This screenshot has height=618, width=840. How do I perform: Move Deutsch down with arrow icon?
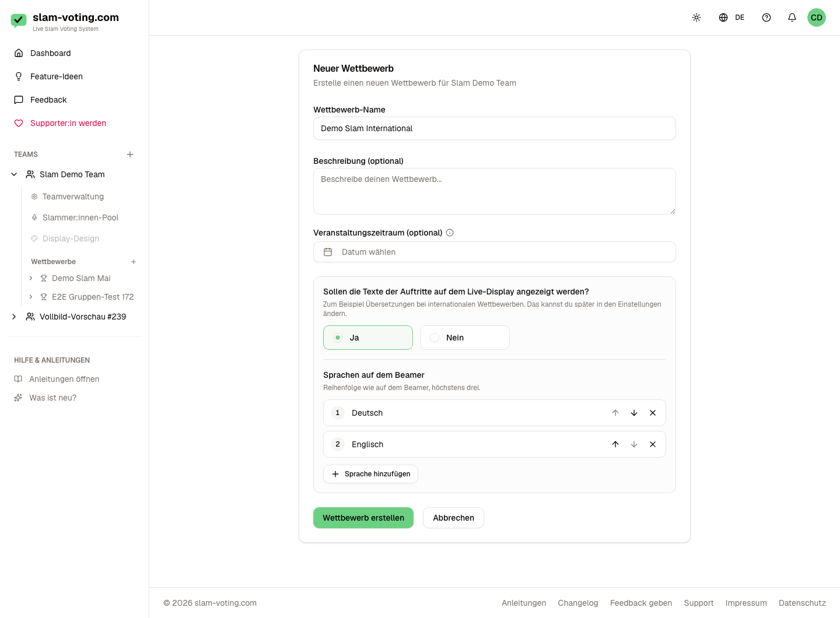pos(634,413)
